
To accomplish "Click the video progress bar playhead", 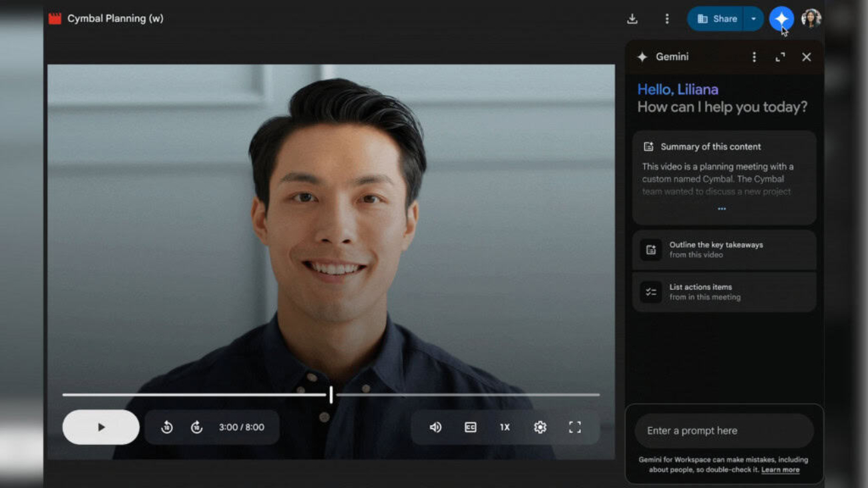I will [331, 395].
